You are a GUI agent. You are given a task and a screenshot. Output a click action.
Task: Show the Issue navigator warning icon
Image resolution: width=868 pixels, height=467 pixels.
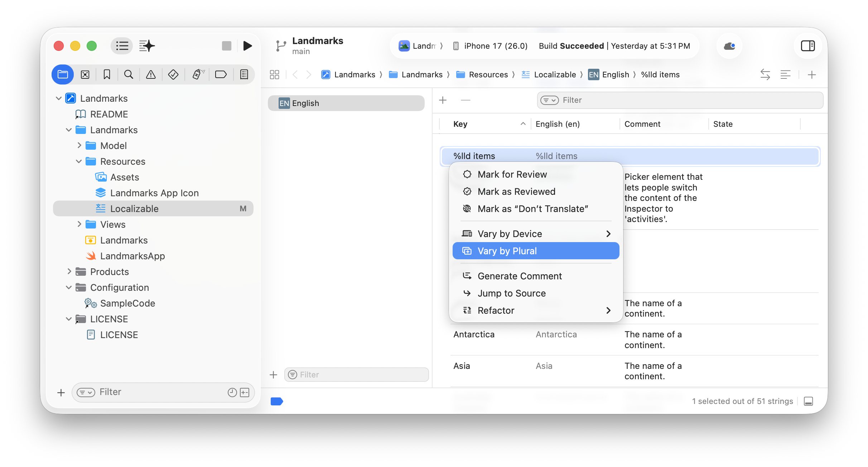[150, 74]
